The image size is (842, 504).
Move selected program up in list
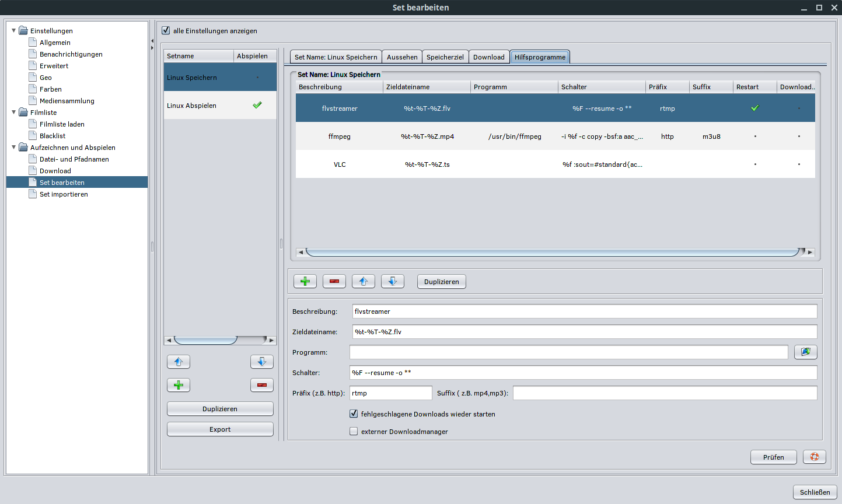click(x=363, y=281)
